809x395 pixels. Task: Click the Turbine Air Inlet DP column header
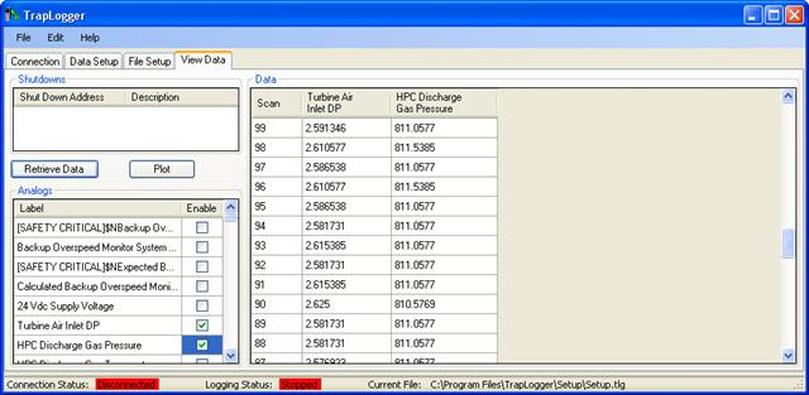click(347, 103)
